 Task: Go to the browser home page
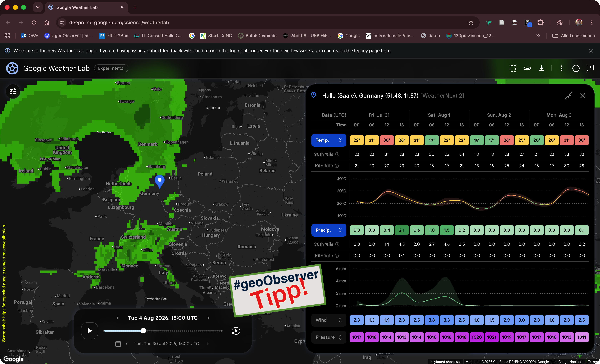pyautogui.click(x=47, y=23)
